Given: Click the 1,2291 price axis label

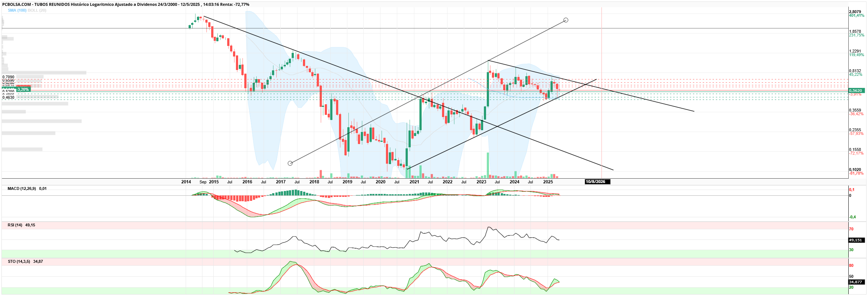Looking at the screenshot, I should [x=855, y=51].
